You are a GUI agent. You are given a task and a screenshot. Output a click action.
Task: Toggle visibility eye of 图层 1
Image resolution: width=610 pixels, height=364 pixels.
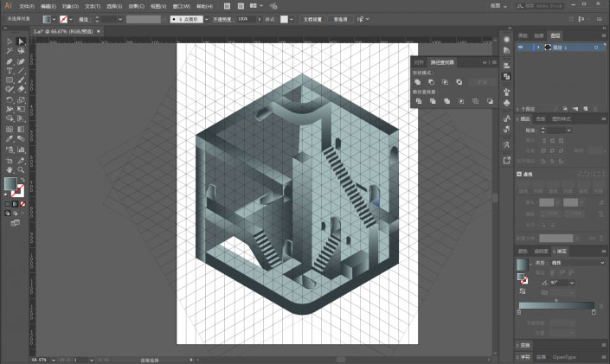tap(521, 47)
